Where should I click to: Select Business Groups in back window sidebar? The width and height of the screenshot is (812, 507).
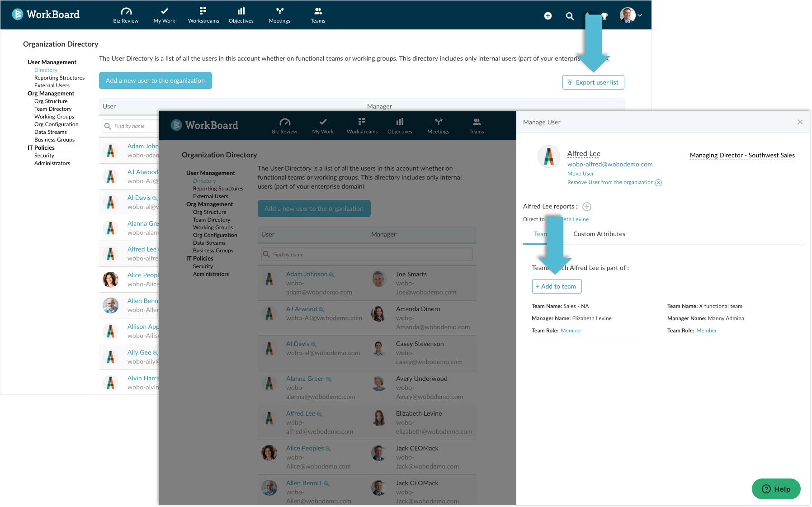coord(55,140)
